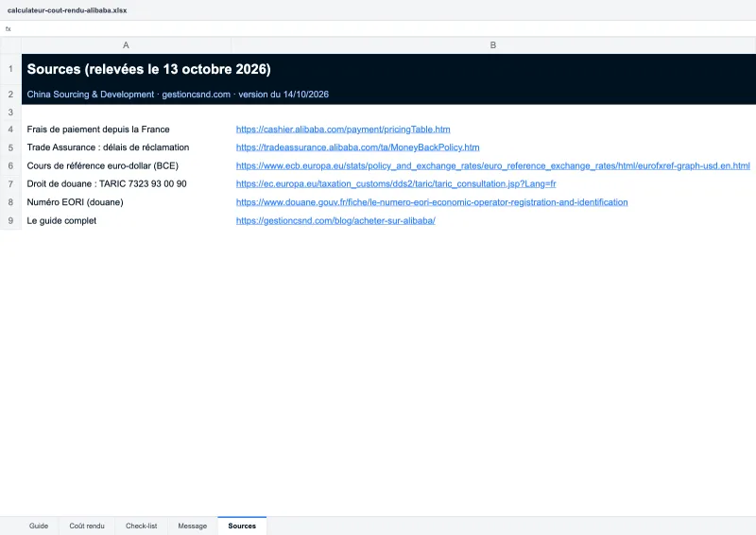Screen dimensions: 756x535
Task: Select row 7 header
Action: coord(10,183)
